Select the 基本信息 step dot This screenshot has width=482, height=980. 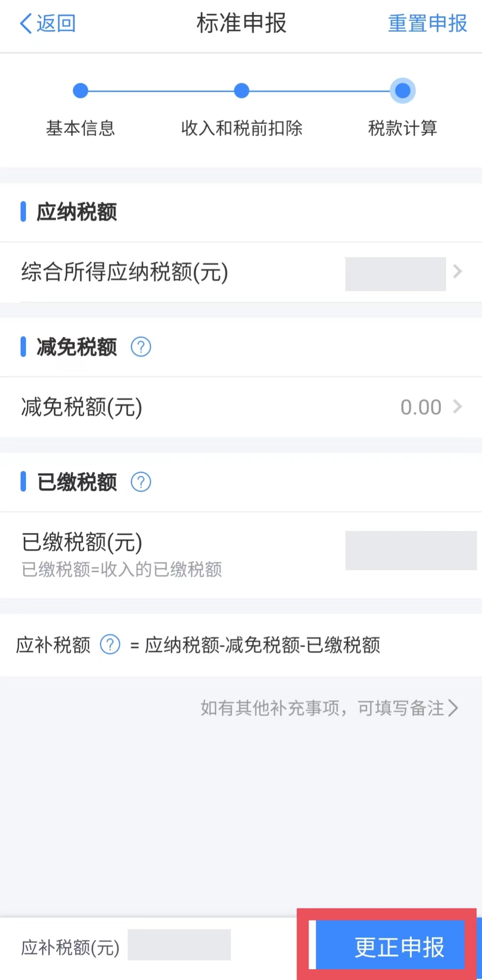81,90
